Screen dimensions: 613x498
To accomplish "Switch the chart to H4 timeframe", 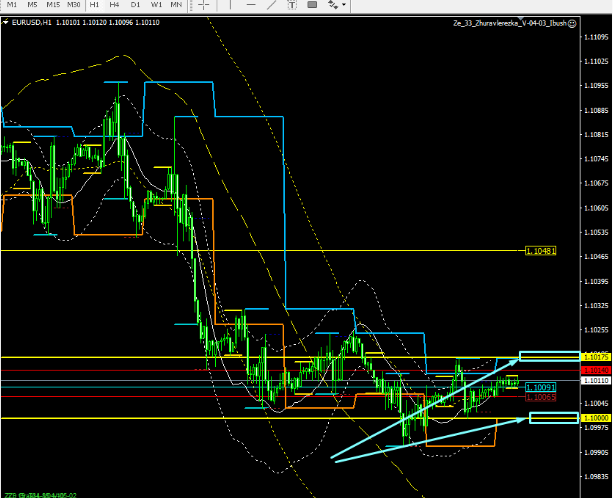I will tap(115, 5).
